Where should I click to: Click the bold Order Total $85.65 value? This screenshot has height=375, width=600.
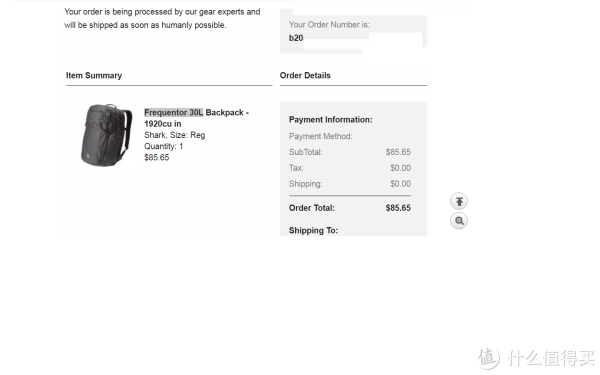pyautogui.click(x=398, y=208)
